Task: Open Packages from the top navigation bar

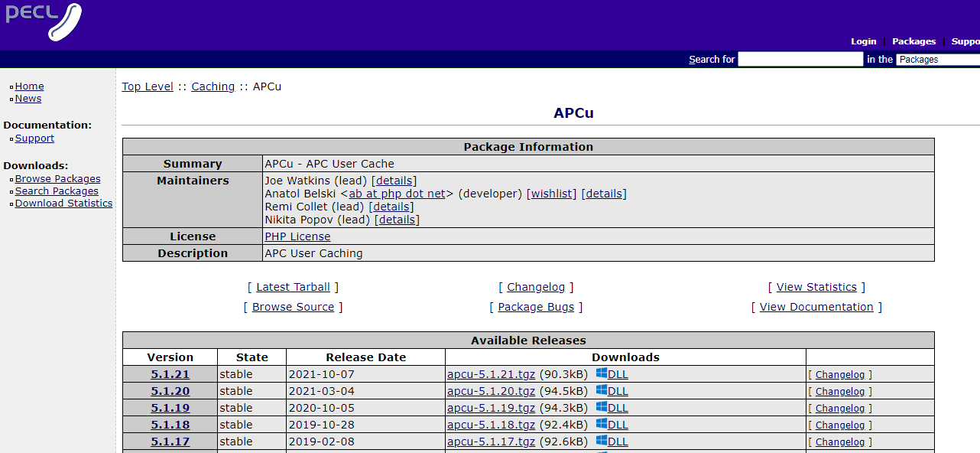Action: [913, 41]
